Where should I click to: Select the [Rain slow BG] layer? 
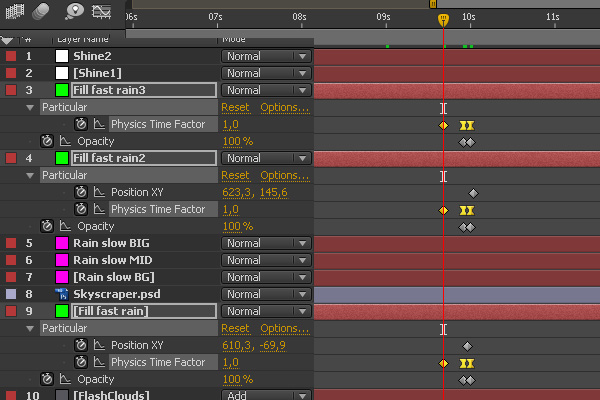[114, 277]
